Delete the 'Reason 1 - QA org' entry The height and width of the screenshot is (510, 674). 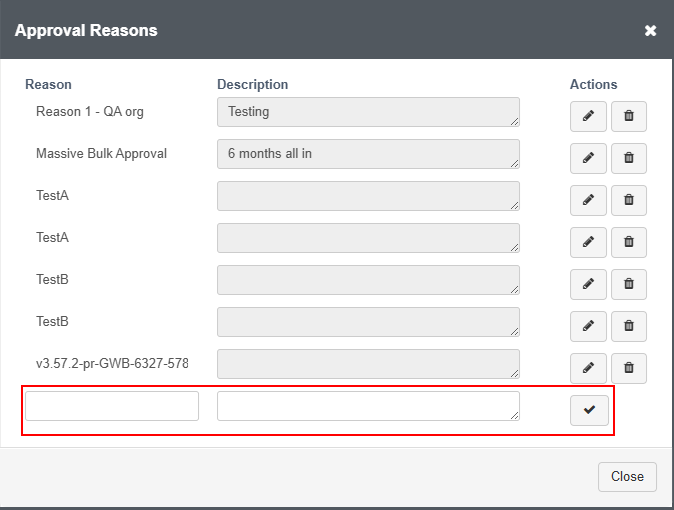629,116
